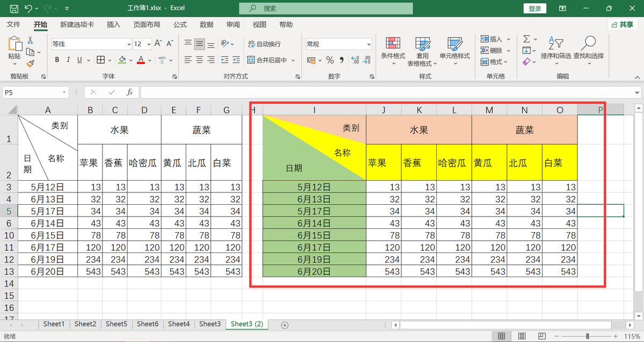Apply red font color

141,60
